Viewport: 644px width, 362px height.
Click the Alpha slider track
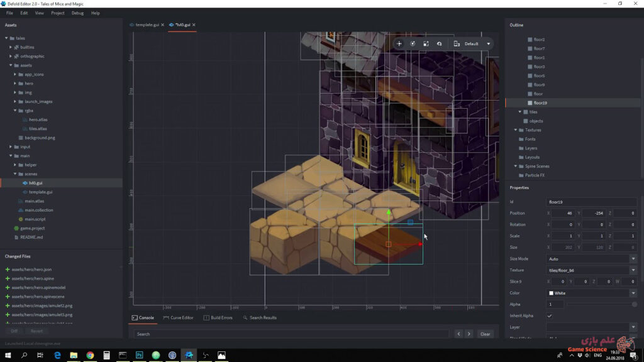(602, 305)
